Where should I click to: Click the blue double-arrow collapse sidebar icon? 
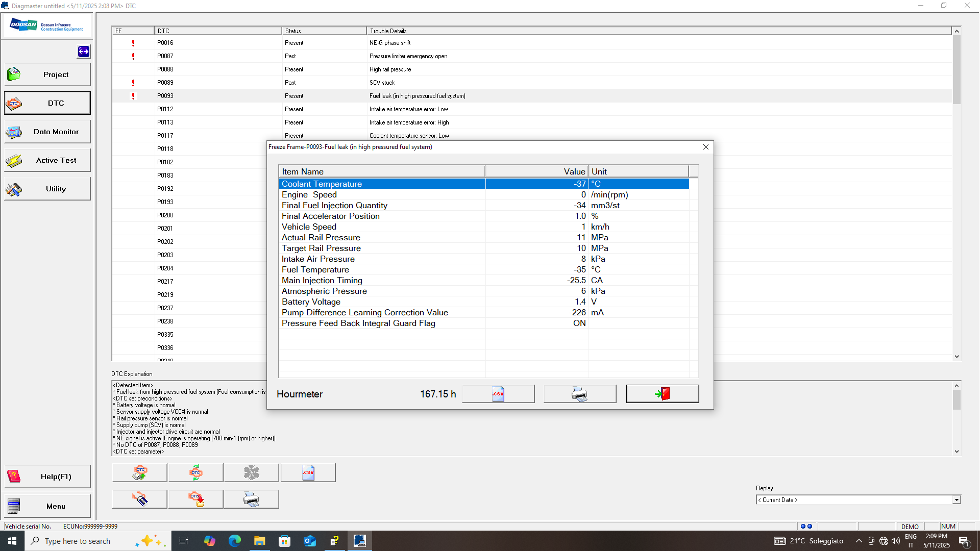pyautogui.click(x=84, y=52)
